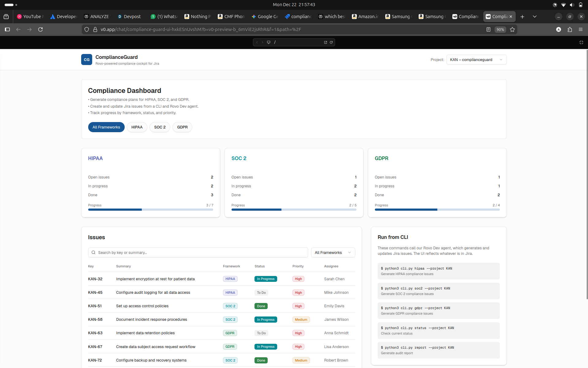Open the Project KAN – complianceguard dropdown
588x368 pixels.
(x=476, y=60)
